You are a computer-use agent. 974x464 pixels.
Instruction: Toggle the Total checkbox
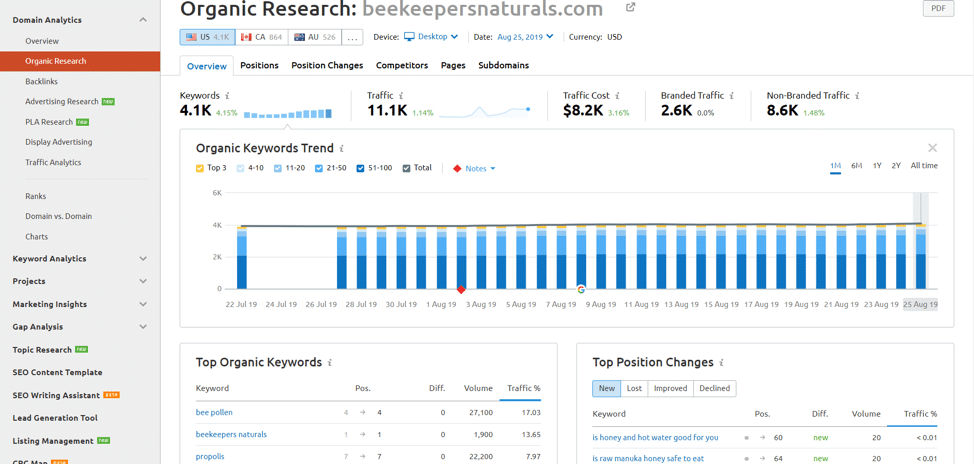407,168
